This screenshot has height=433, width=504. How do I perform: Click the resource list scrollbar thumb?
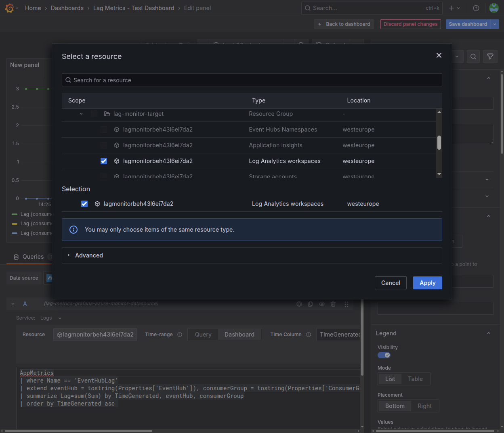439,142
